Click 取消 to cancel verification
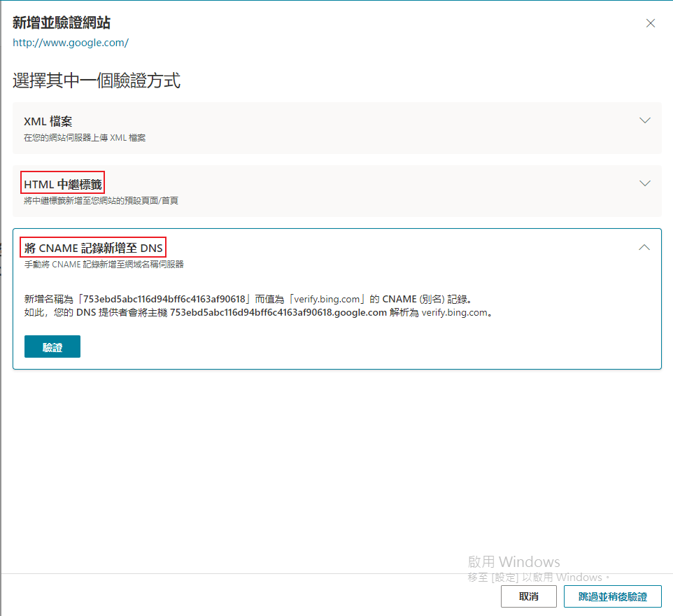The image size is (673, 616). pos(528,596)
